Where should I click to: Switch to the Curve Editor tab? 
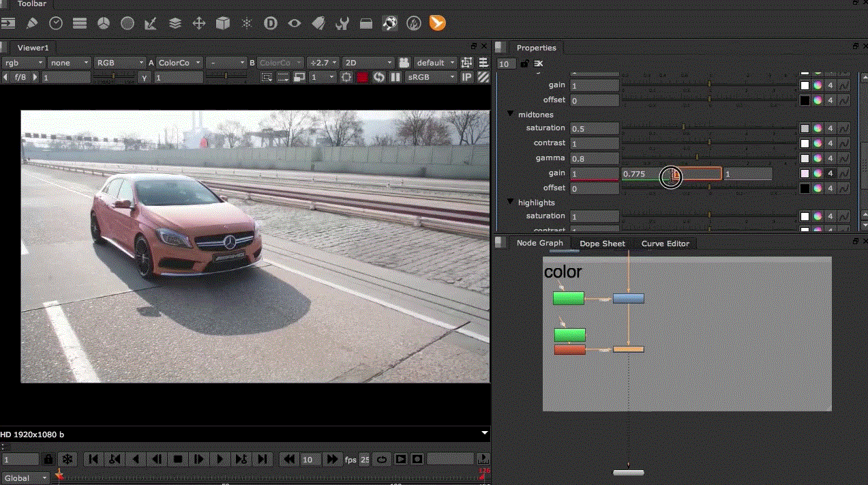pyautogui.click(x=665, y=244)
